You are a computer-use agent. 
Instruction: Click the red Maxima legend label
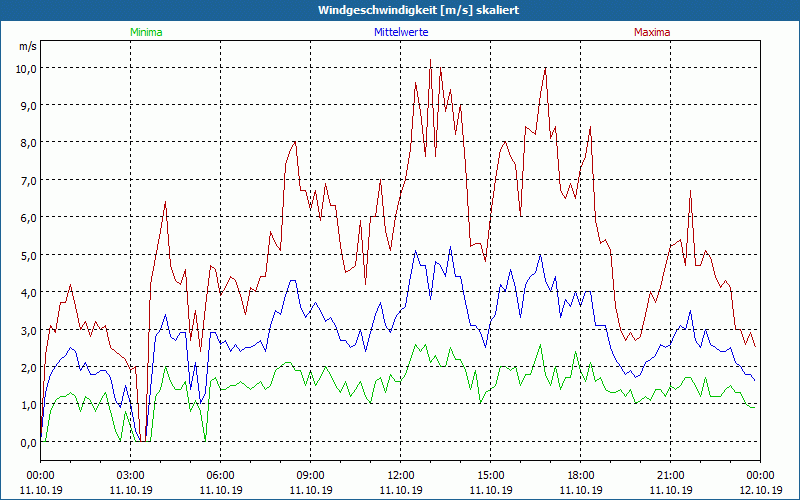pyautogui.click(x=652, y=32)
